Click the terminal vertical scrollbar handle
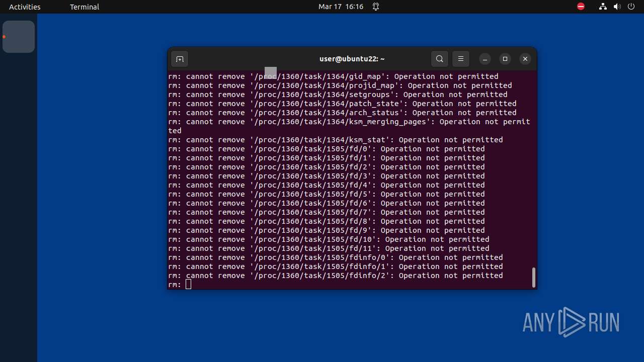Screen dimensions: 644x362 (533, 278)
